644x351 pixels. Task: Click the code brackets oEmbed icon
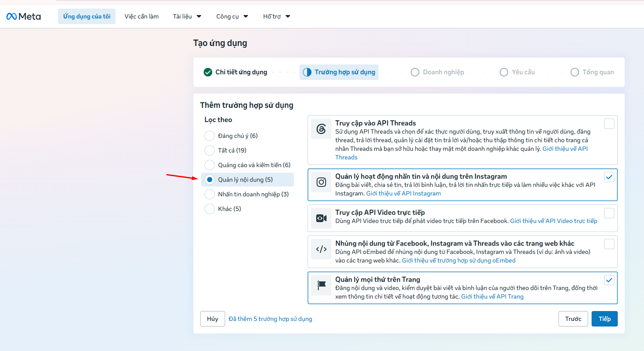(x=321, y=249)
